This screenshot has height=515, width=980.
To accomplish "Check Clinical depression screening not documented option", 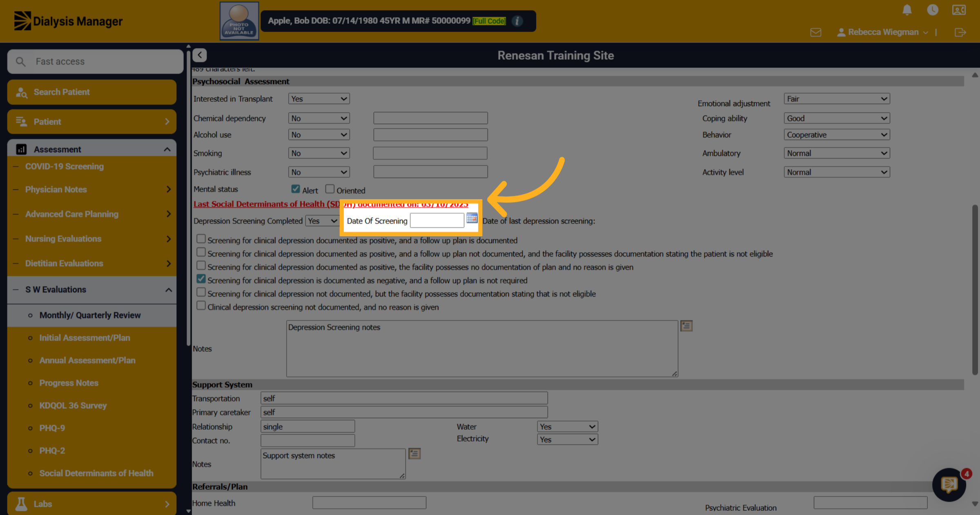I will click(x=201, y=305).
